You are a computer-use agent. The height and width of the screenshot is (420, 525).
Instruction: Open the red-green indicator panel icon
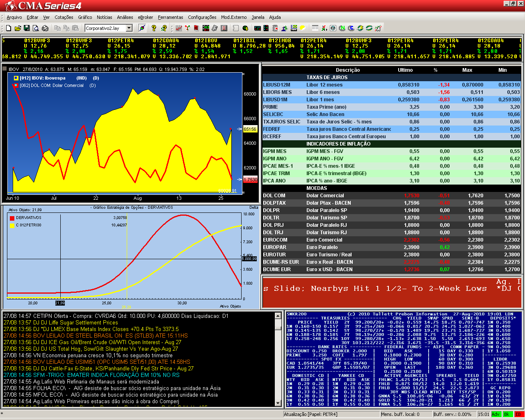tap(266, 28)
